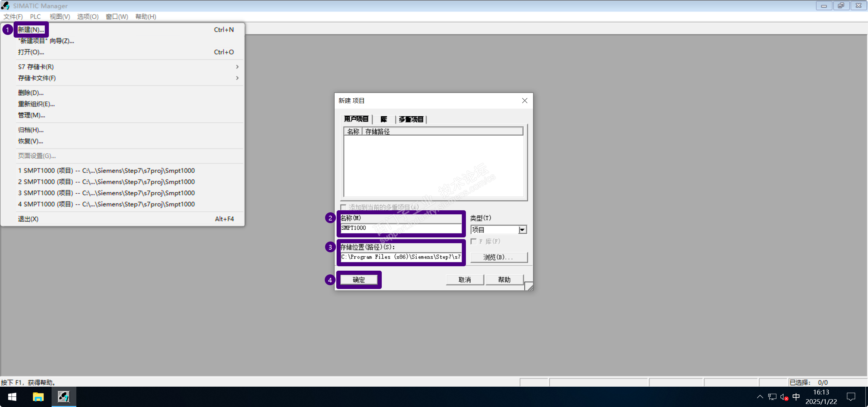Open File Explorer from the taskbar
Screen dimensions: 868x407
coord(38,396)
